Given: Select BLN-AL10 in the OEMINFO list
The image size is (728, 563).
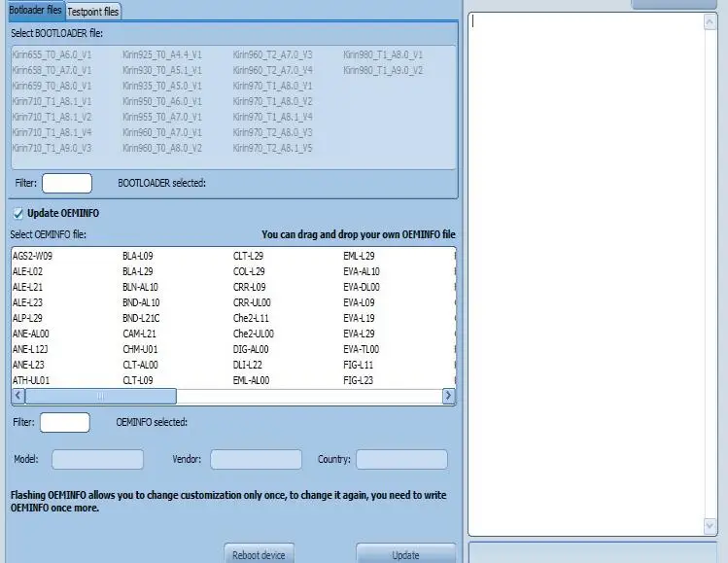Looking at the screenshot, I should click(140, 287).
